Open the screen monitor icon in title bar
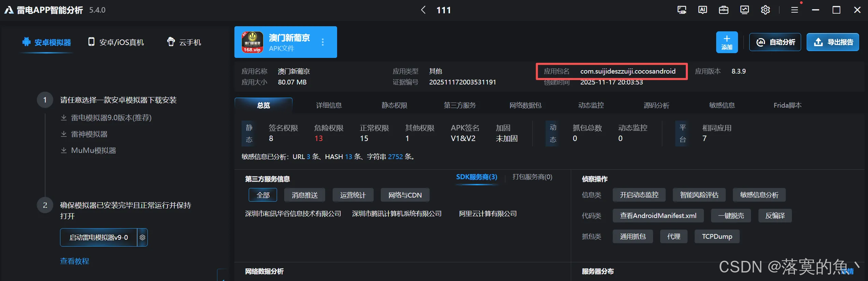The width and height of the screenshot is (868, 281). 682,10
